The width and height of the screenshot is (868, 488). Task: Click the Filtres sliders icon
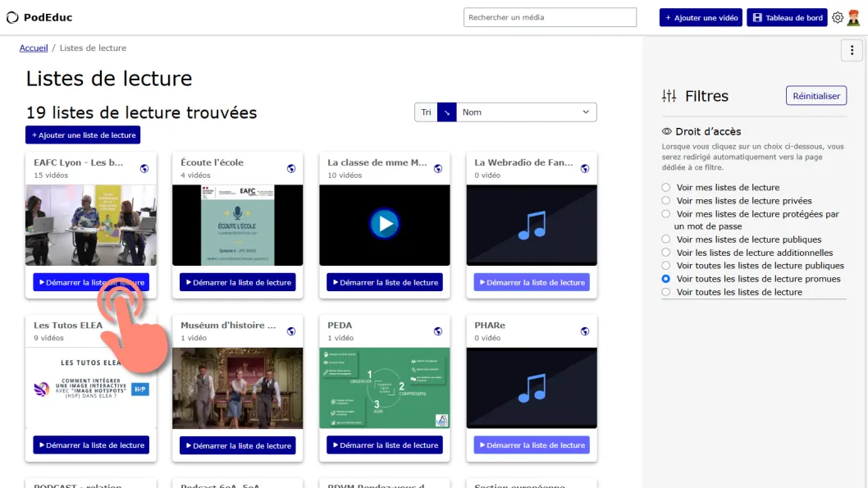(x=669, y=96)
